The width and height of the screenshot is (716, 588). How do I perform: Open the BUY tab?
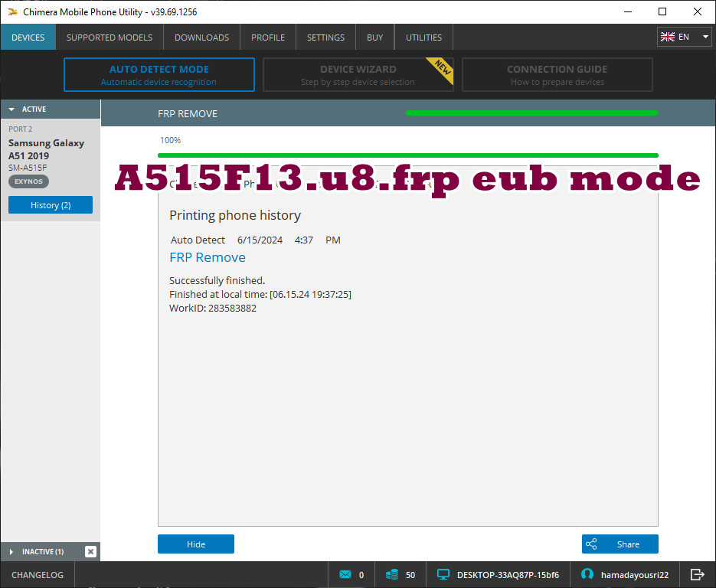375,37
